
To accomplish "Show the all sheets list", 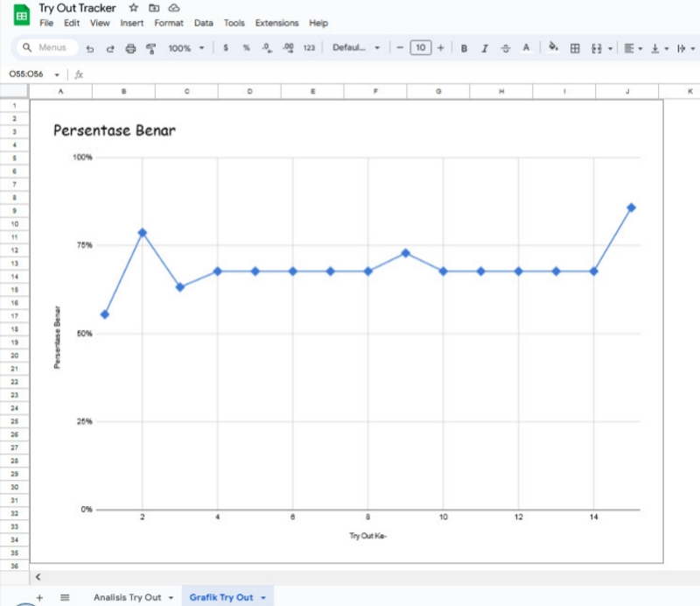I will pos(65,597).
